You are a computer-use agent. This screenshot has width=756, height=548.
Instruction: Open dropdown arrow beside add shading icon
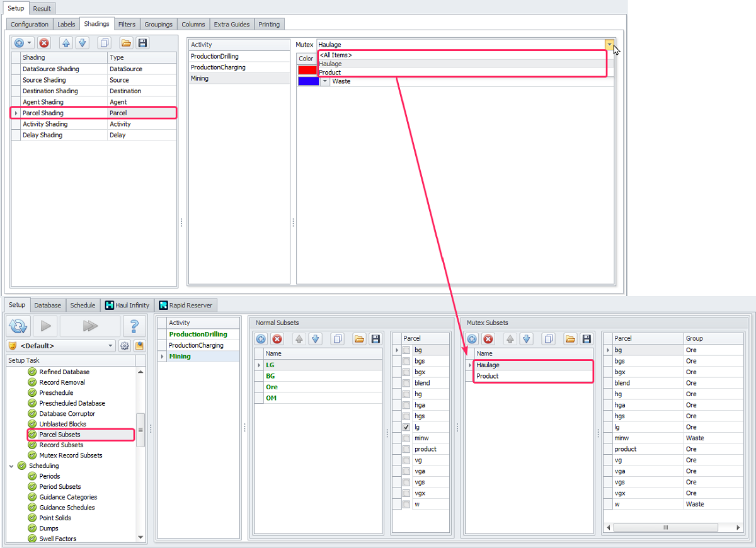click(x=30, y=43)
